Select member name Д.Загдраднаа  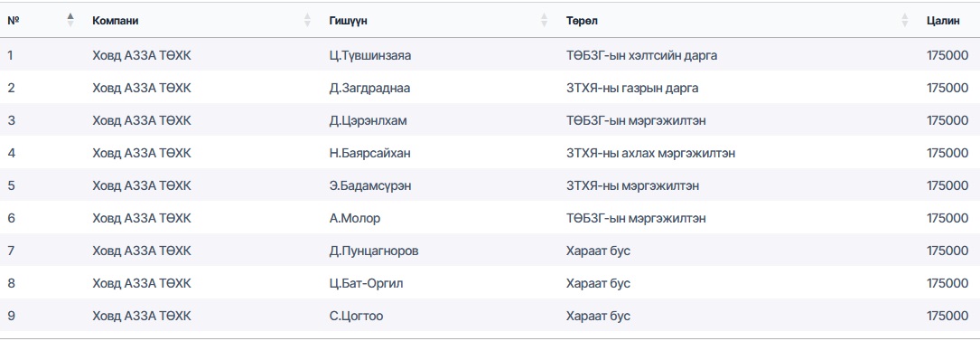(370, 89)
